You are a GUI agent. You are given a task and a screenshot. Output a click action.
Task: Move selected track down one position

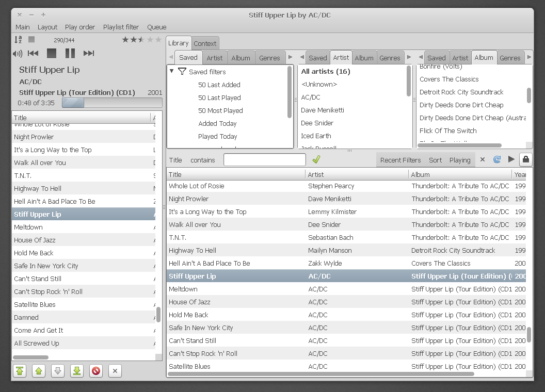point(58,371)
